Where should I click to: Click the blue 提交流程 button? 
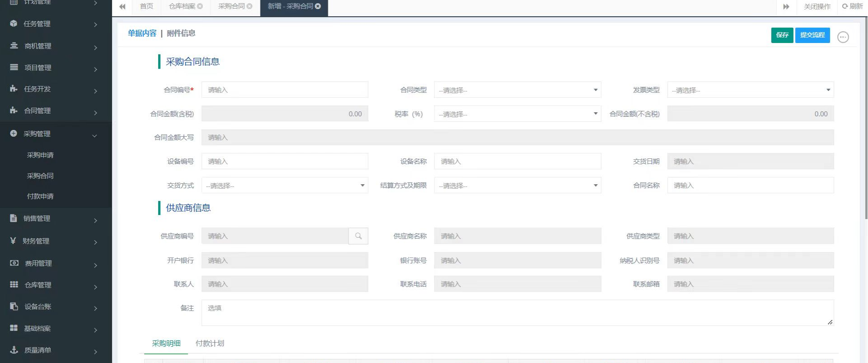coord(812,35)
